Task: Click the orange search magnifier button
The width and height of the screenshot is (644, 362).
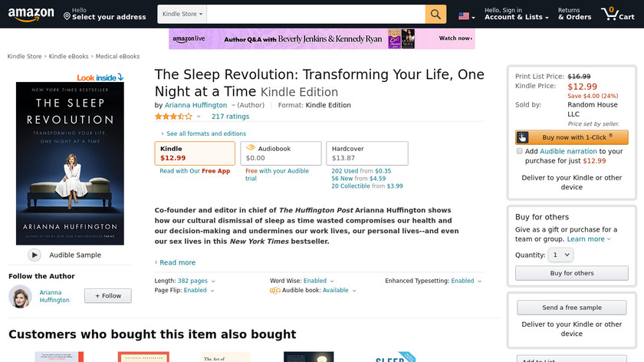Action: (435, 15)
